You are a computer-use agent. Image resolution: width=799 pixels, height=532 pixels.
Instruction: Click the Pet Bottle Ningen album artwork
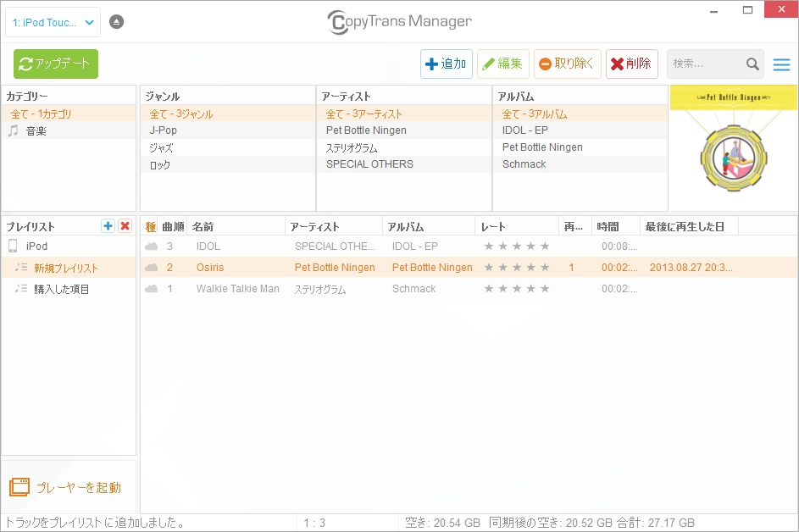733,147
